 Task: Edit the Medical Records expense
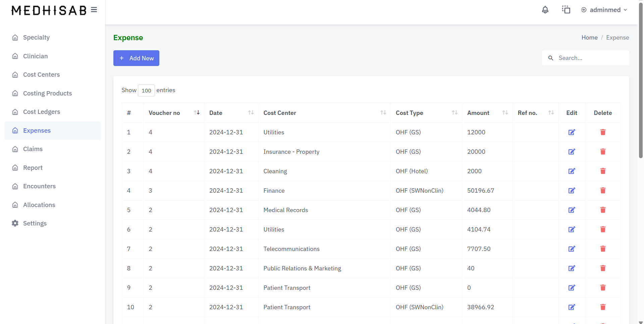click(572, 210)
